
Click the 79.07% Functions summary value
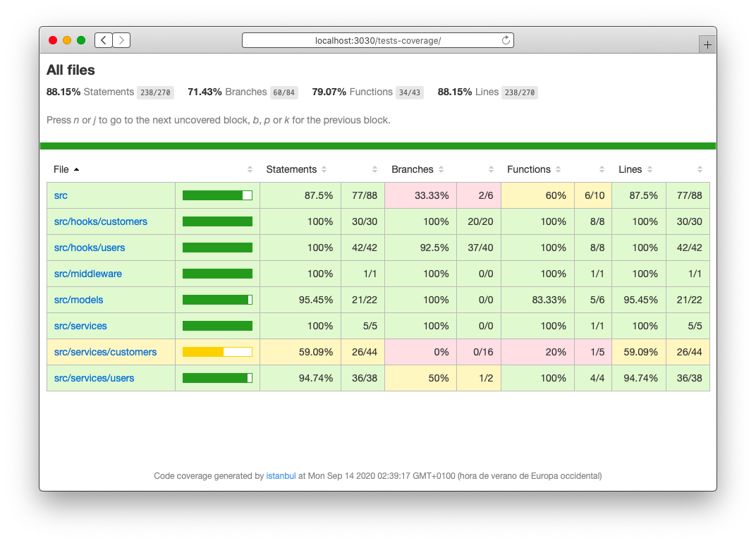pyautogui.click(x=329, y=92)
